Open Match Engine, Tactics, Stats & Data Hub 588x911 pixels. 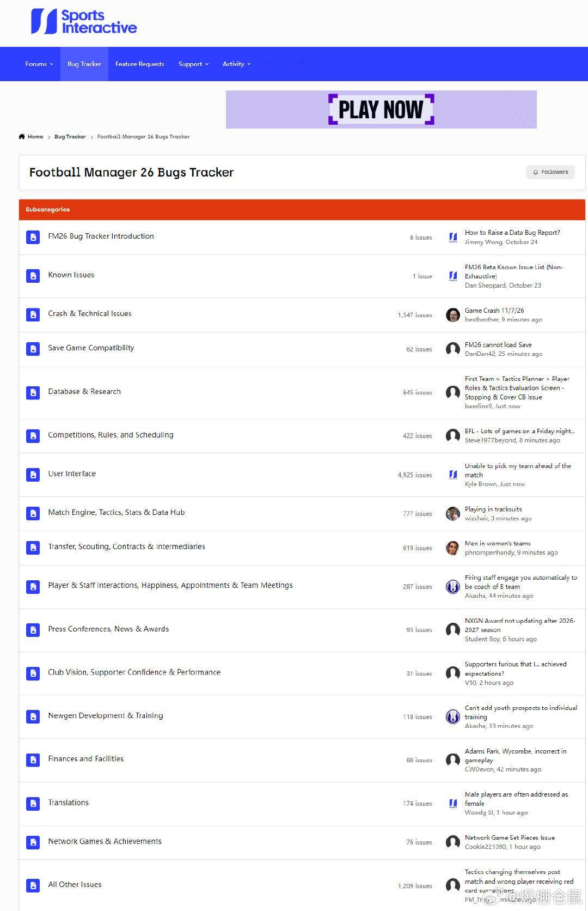(117, 512)
